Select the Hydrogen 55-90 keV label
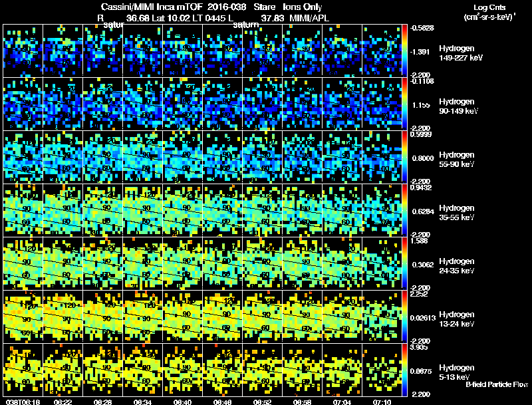 [457, 160]
